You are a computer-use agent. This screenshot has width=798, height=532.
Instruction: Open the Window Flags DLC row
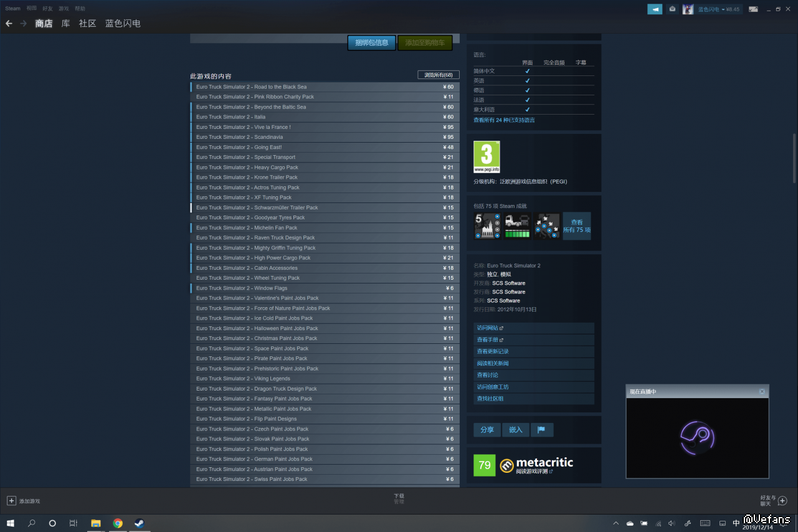pos(325,288)
